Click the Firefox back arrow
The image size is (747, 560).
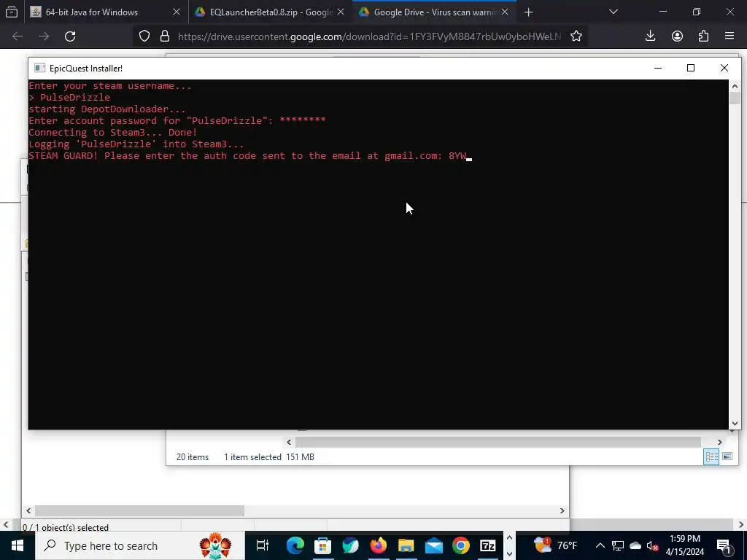coord(18,36)
